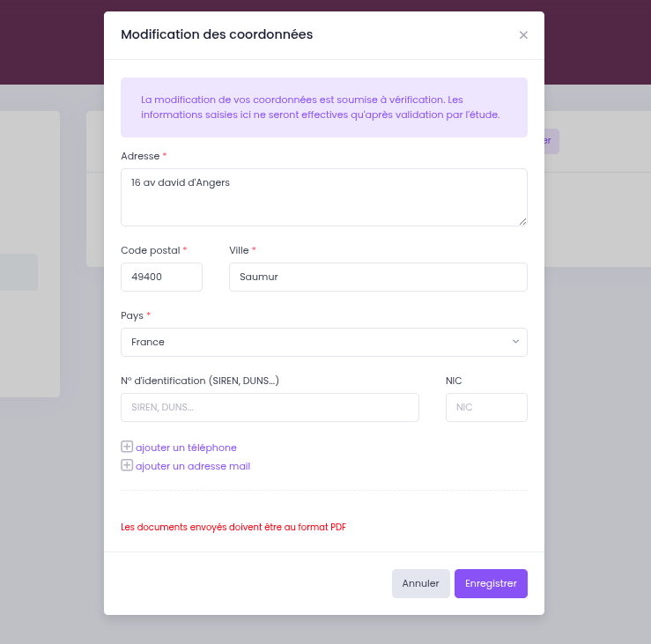This screenshot has width=651, height=644.
Task: Save changes with the Enregistrer button
Action: pyautogui.click(x=491, y=583)
